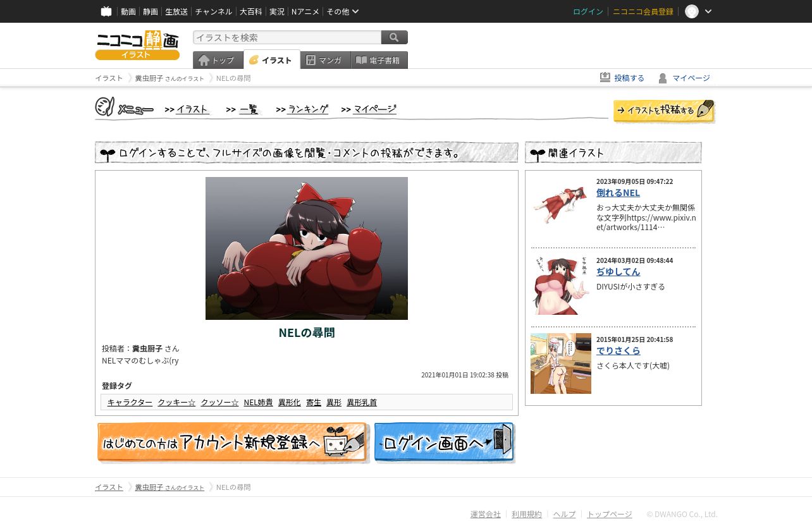Click the palette メニュー icon
This screenshot has width=812, height=531.
tap(105, 107)
